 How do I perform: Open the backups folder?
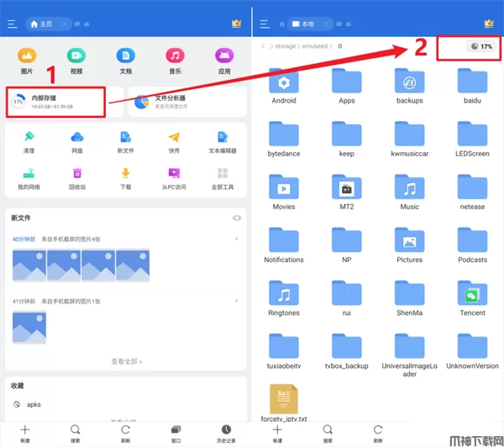click(410, 87)
